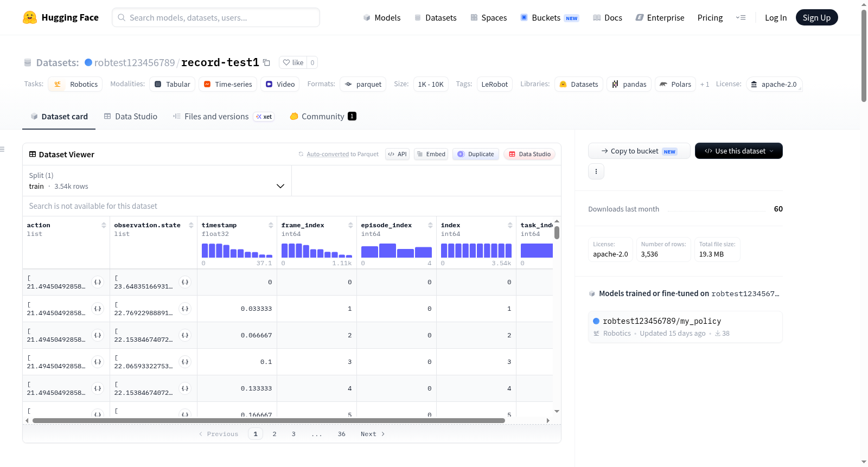Jump to page 36 of the table

(342, 434)
